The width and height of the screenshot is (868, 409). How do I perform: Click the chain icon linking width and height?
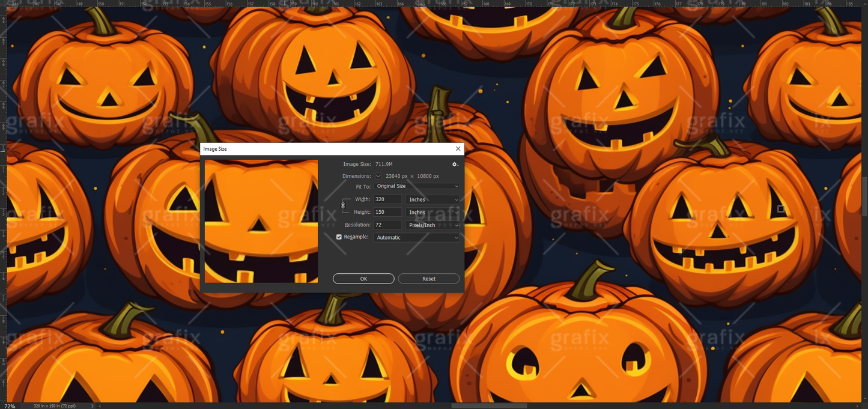[x=342, y=205]
